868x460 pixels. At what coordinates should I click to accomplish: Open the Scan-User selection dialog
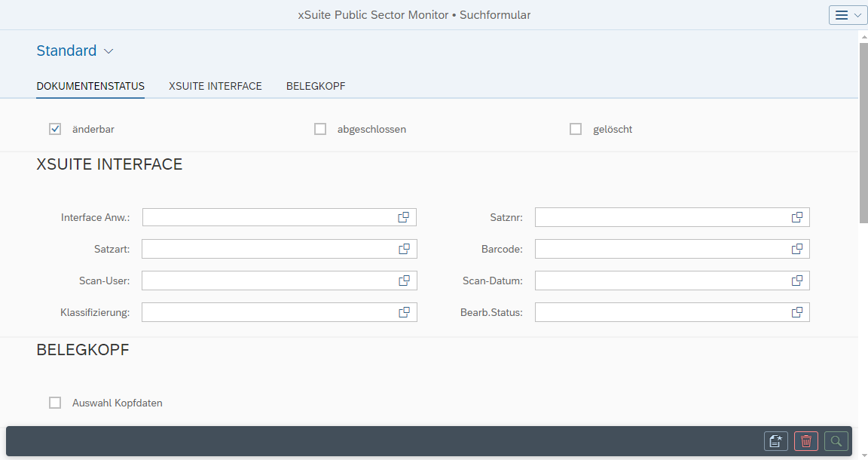click(x=404, y=280)
